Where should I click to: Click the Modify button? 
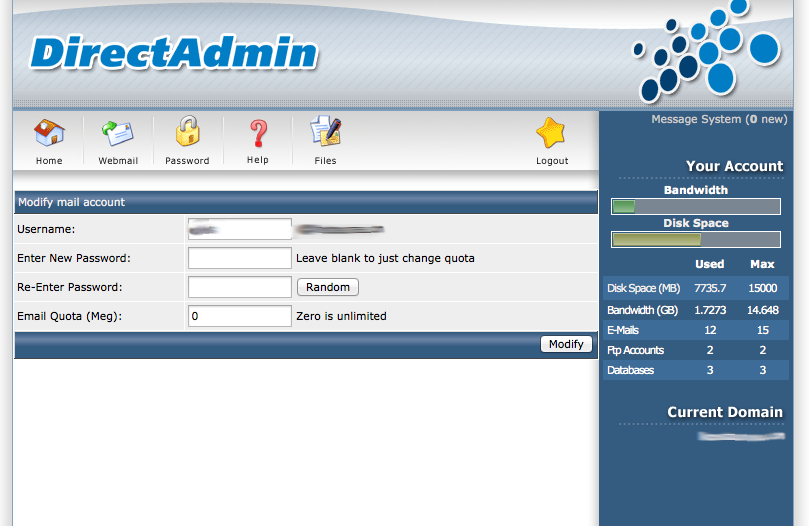[x=566, y=344]
